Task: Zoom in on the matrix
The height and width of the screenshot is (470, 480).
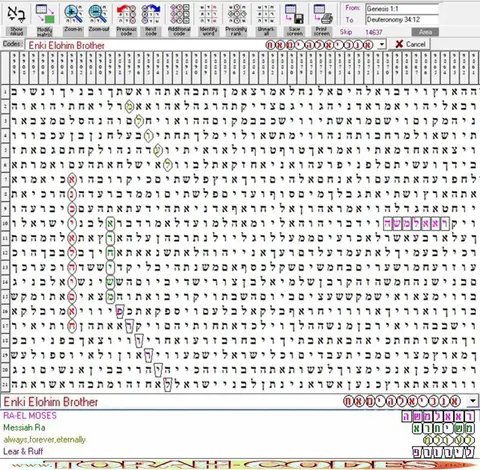Action: (x=73, y=19)
